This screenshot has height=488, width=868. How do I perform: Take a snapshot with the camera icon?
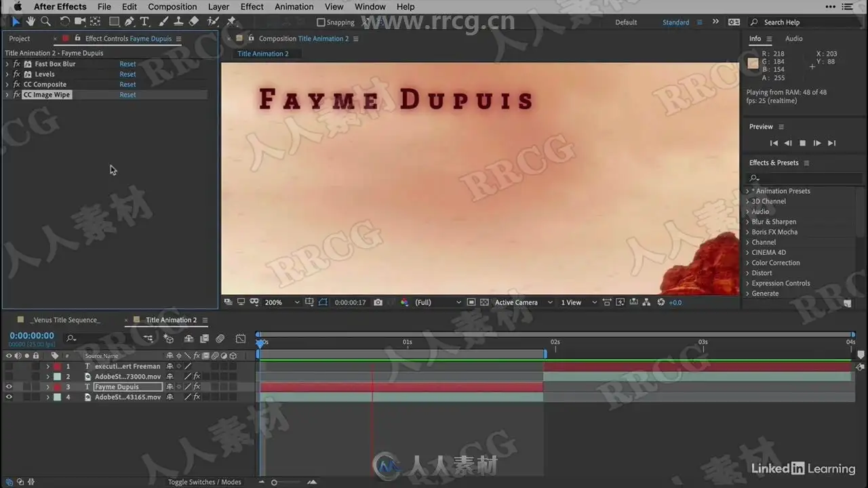coord(378,302)
